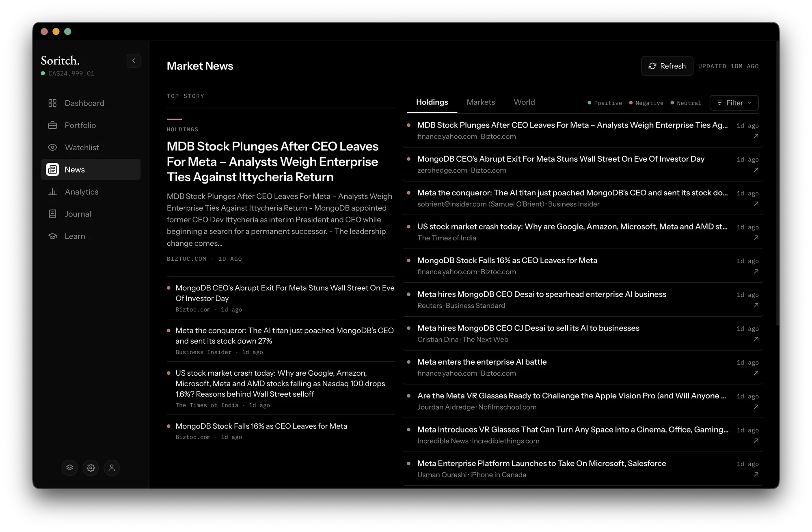Refresh the market news
This screenshot has height=532, width=812.
667,66
